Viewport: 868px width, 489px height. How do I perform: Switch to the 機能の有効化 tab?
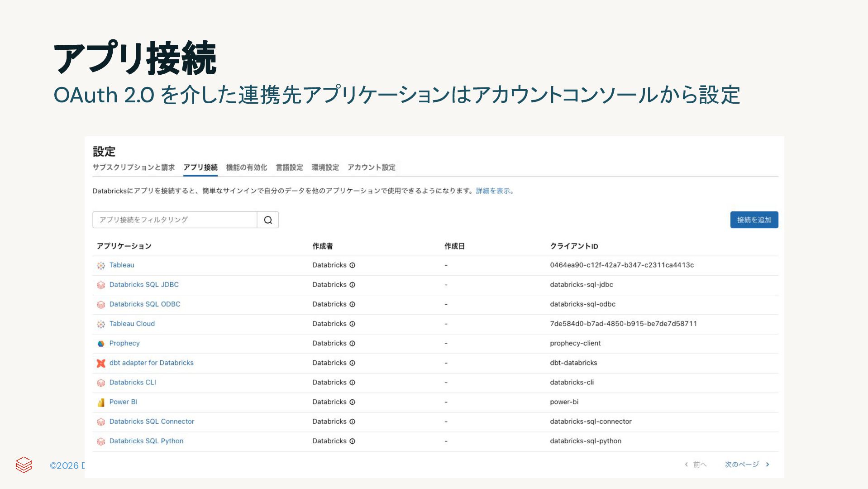pos(247,168)
